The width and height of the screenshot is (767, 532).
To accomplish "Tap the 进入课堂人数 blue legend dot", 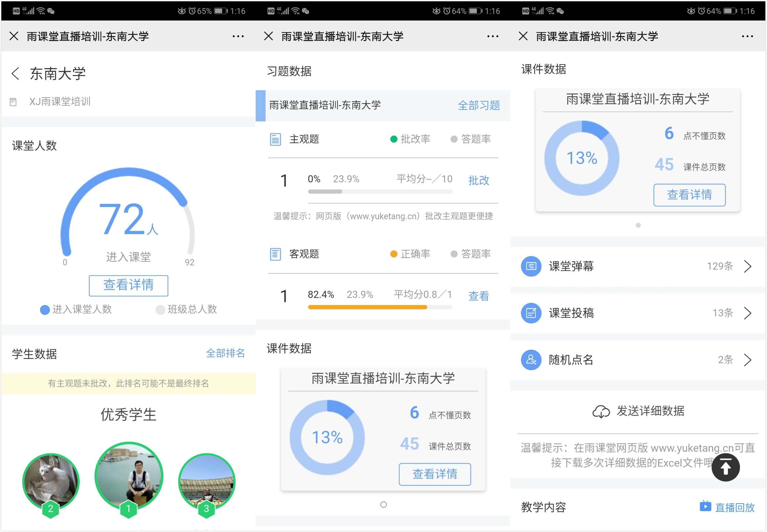I will tap(45, 310).
